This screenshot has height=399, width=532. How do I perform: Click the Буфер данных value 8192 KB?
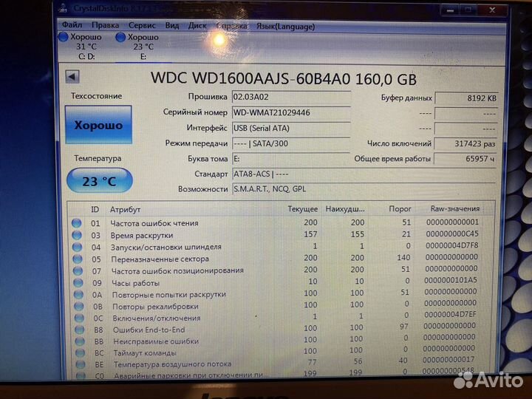pyautogui.click(x=466, y=98)
